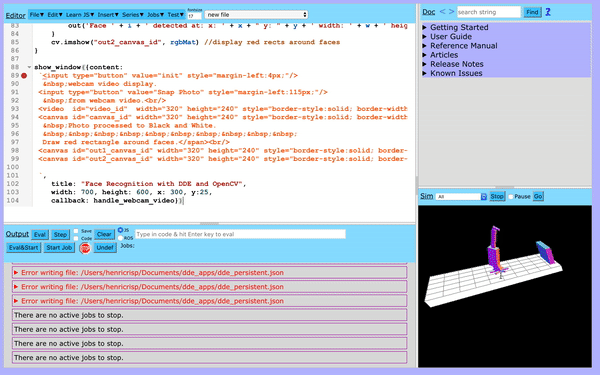
Task: Expand the first file-write error message triangle
Action: coord(16,273)
